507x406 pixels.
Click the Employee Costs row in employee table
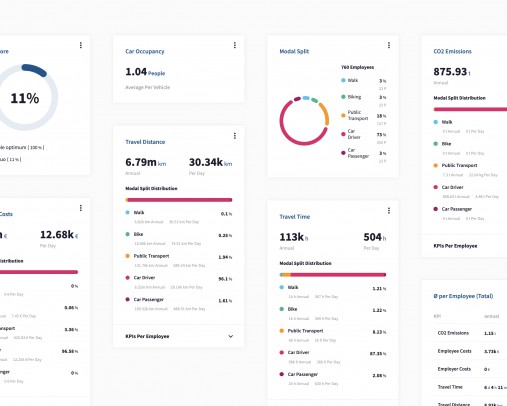click(x=470, y=351)
